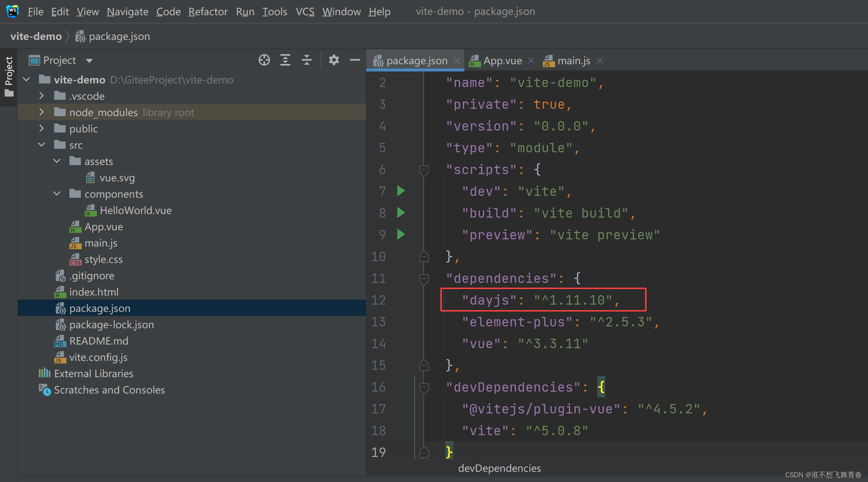Click package.json breadcrumb in navigation bar

[x=113, y=36]
